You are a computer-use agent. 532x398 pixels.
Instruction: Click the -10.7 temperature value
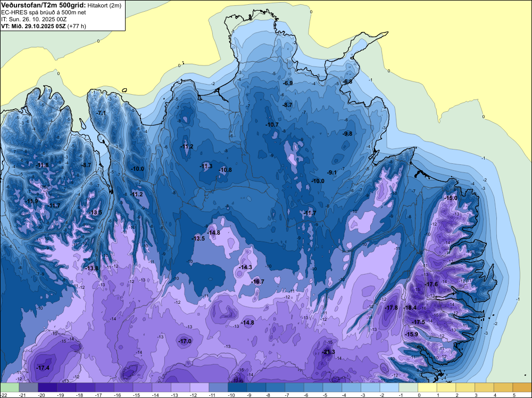click(x=272, y=125)
